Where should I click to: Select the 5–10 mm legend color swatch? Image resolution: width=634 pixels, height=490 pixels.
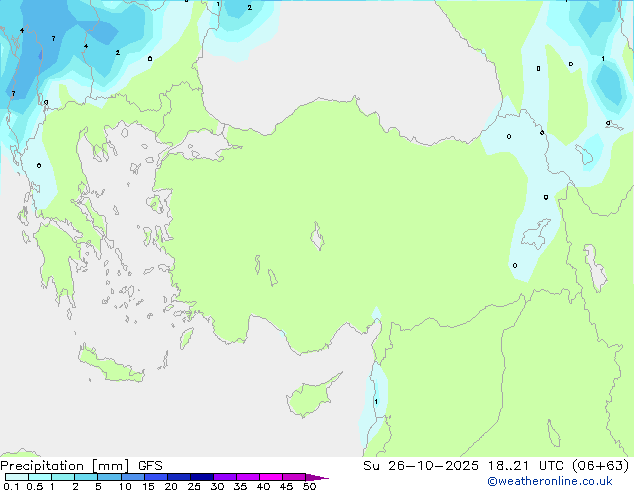[109, 477]
